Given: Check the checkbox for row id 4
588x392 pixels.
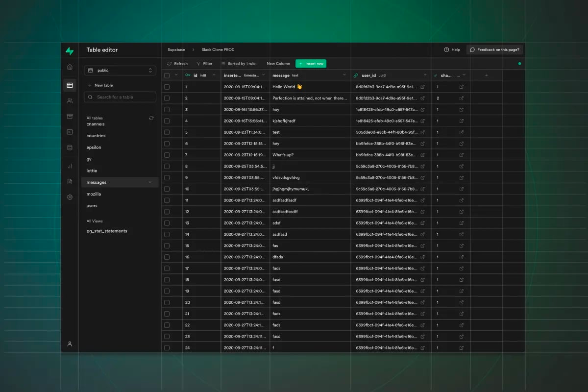Looking at the screenshot, I should click(x=167, y=121).
